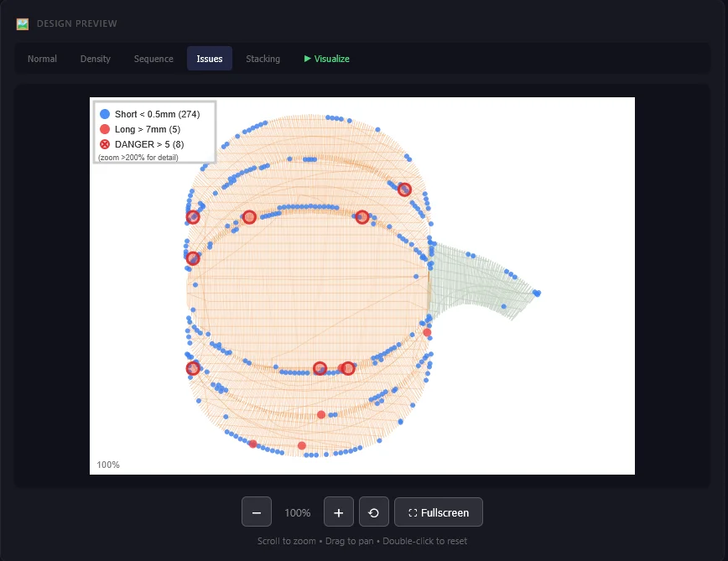Open the Stacking tab
728x561 pixels.
coord(263,59)
